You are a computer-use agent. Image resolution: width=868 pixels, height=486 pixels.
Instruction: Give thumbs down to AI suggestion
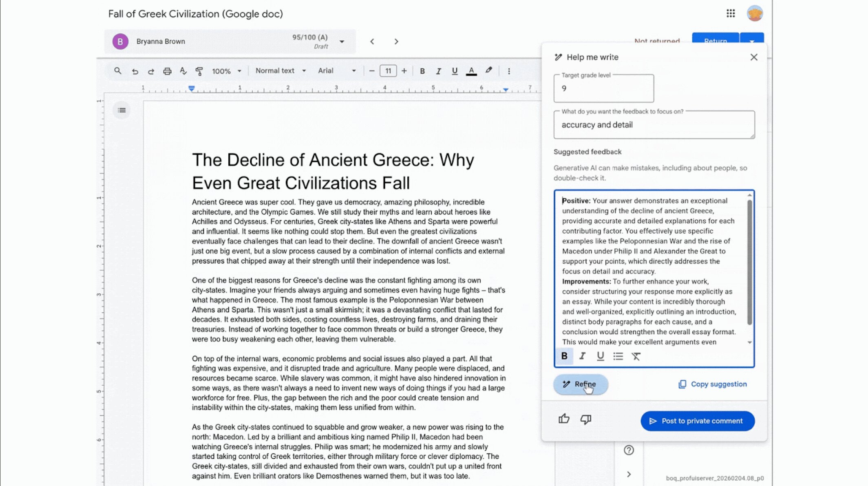click(x=586, y=420)
